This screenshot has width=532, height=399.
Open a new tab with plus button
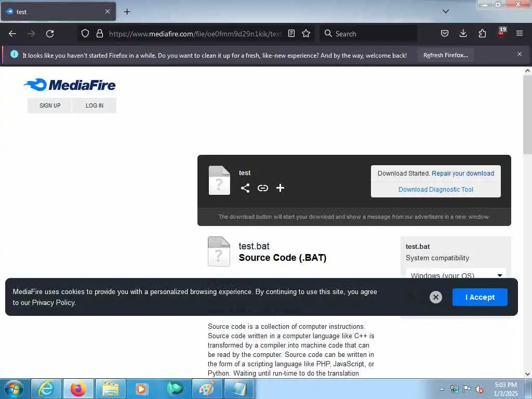pyautogui.click(x=127, y=12)
